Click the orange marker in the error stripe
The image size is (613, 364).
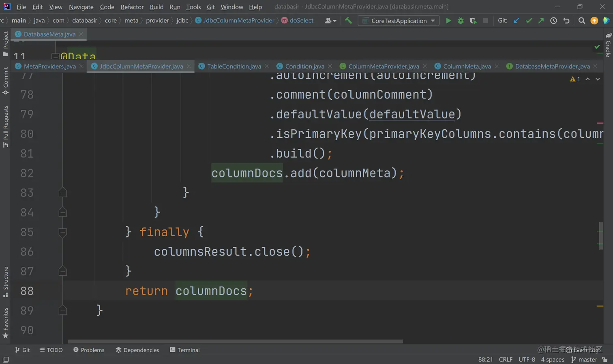600,306
